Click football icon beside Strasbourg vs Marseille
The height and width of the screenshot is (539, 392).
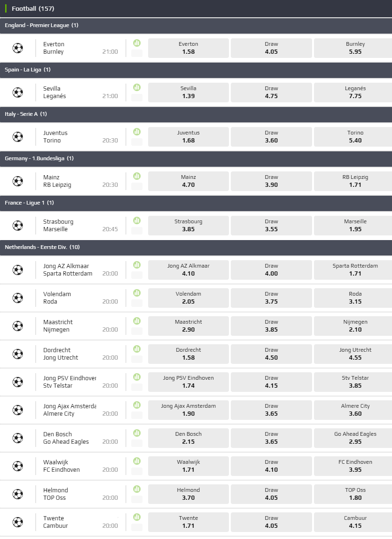(18, 226)
